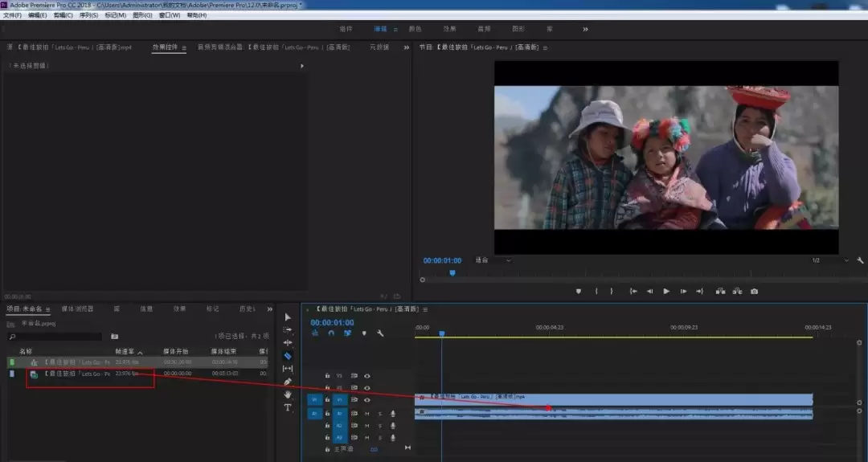Switch to 颜色 workspace
This screenshot has height=462, width=868.
[x=415, y=29]
